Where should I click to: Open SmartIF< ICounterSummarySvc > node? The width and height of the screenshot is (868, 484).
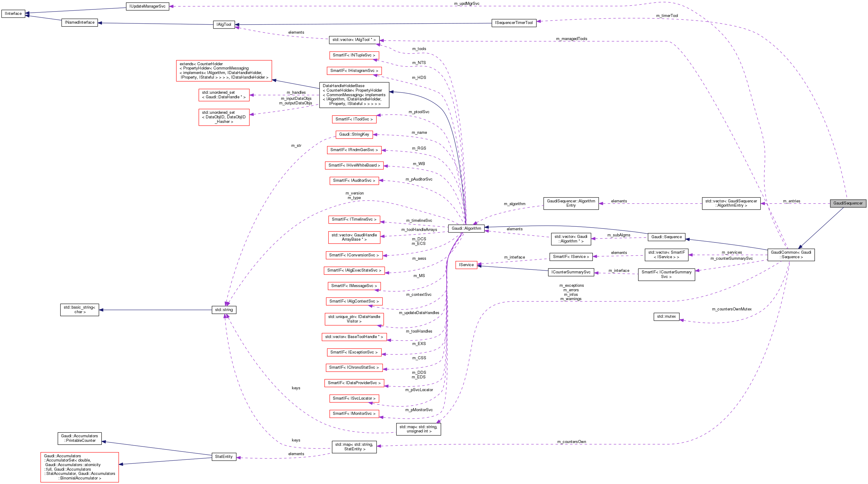coord(667,275)
